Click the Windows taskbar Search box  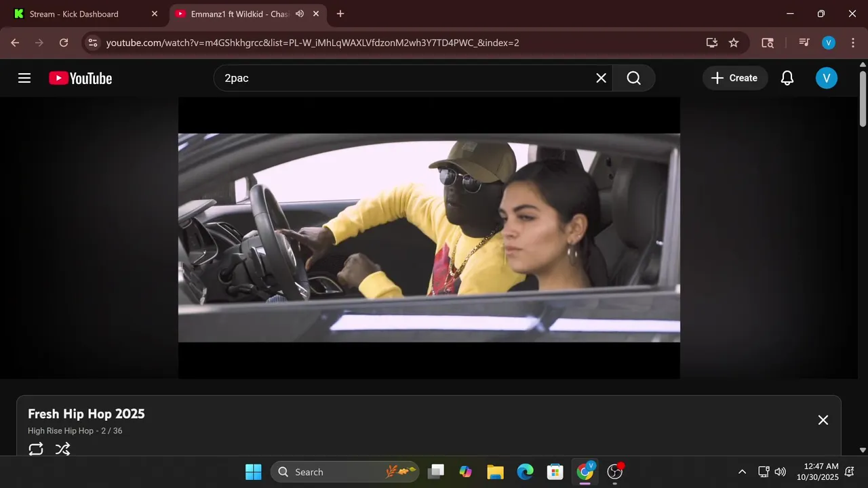(x=344, y=472)
